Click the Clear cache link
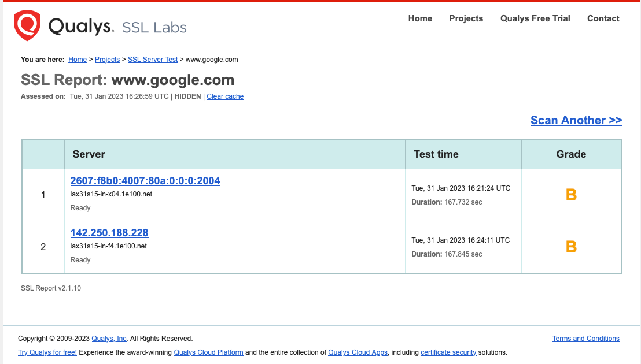Viewport: 641px width, 364px height. 225,96
